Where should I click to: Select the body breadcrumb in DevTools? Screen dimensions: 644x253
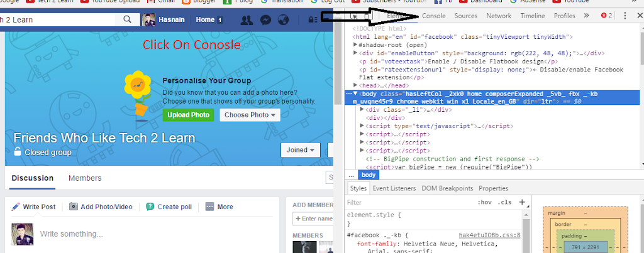(369, 175)
